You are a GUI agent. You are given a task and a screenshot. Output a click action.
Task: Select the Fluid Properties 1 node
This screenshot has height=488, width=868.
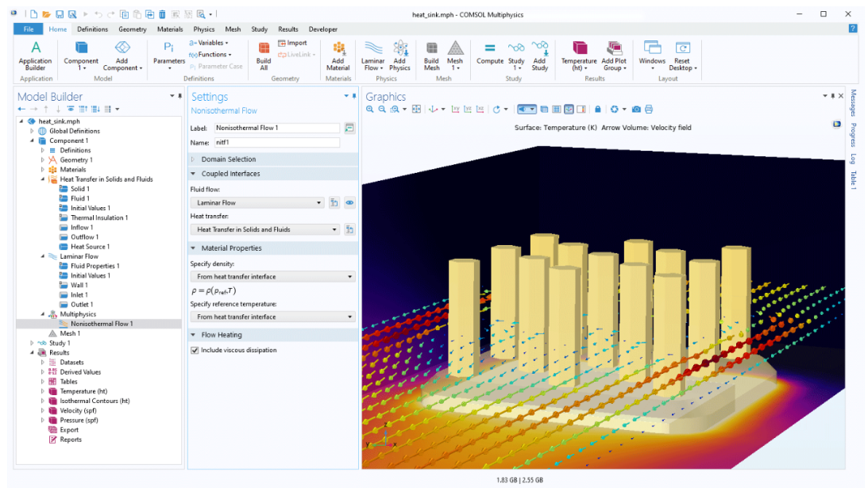95,266
